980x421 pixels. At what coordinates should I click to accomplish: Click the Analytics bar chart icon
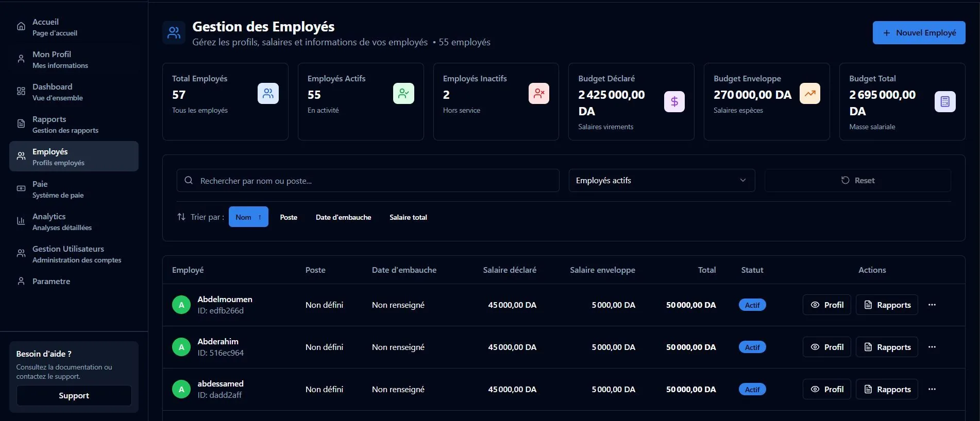click(x=21, y=221)
